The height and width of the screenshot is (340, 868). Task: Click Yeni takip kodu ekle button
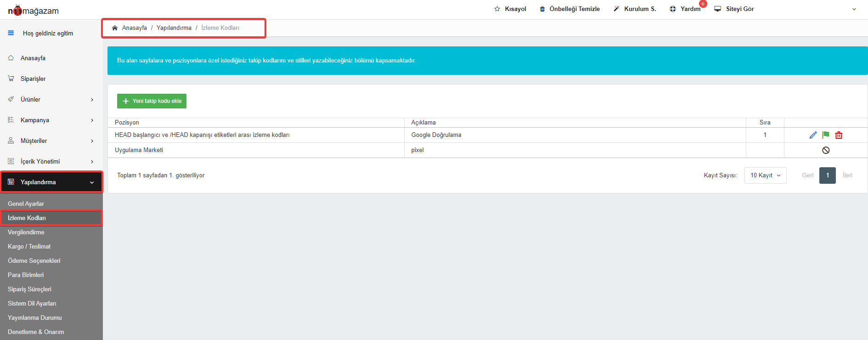(x=152, y=101)
